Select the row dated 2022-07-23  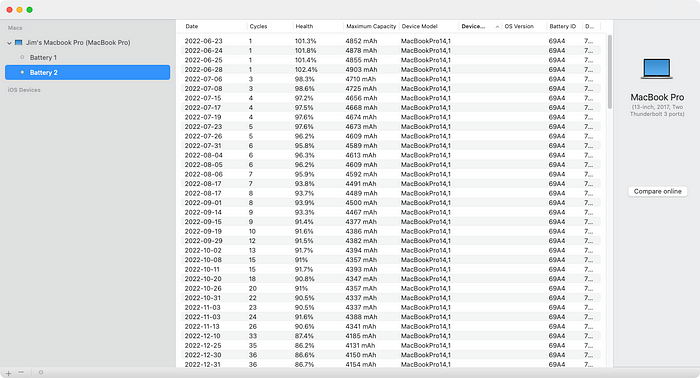click(391, 127)
